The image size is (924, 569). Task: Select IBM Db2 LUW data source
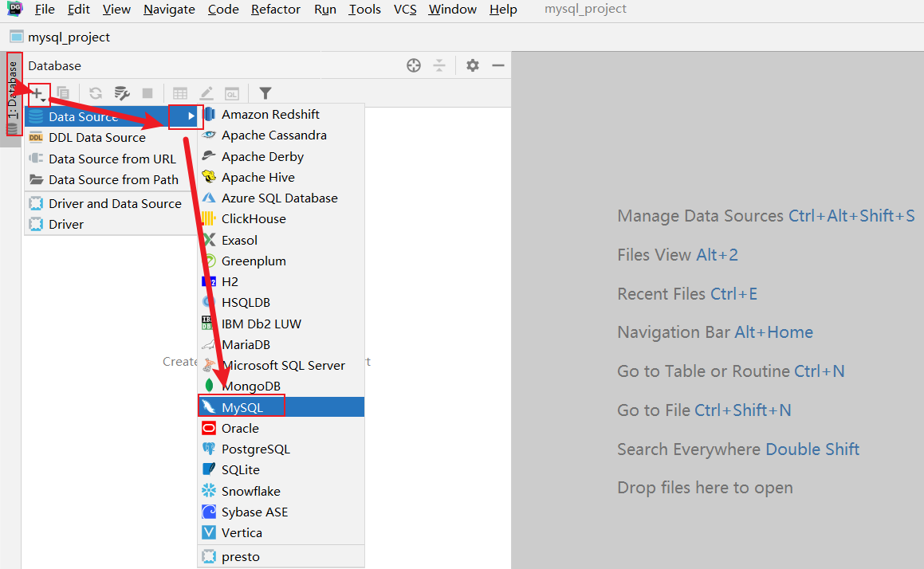point(281,324)
